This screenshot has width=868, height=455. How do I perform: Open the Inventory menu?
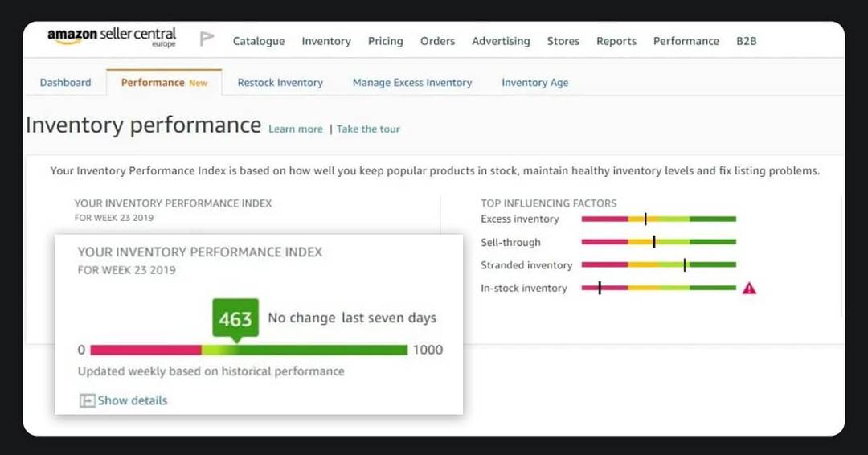coord(326,41)
